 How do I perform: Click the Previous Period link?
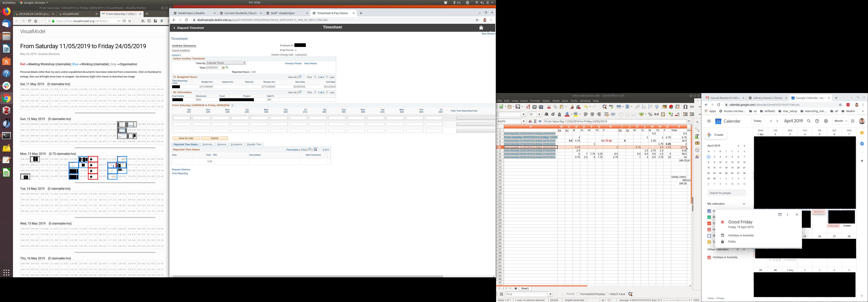(293, 64)
